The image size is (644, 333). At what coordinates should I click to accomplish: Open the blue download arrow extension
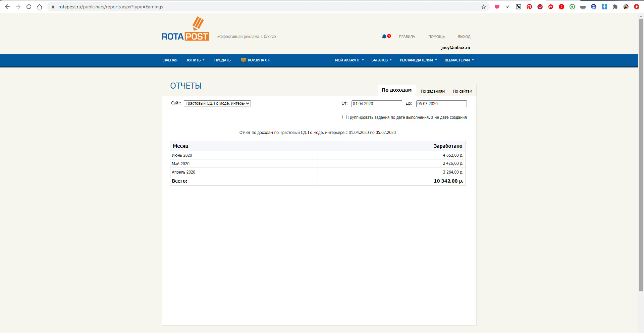point(604,7)
